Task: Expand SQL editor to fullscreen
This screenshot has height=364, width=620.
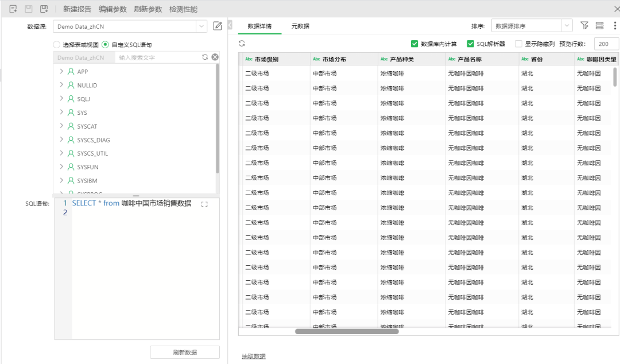Action: click(x=204, y=204)
